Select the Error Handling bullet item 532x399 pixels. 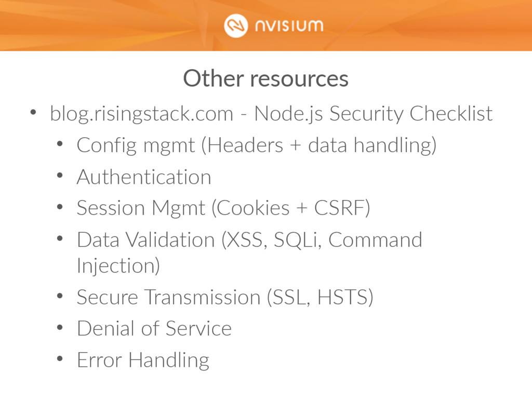143,361
